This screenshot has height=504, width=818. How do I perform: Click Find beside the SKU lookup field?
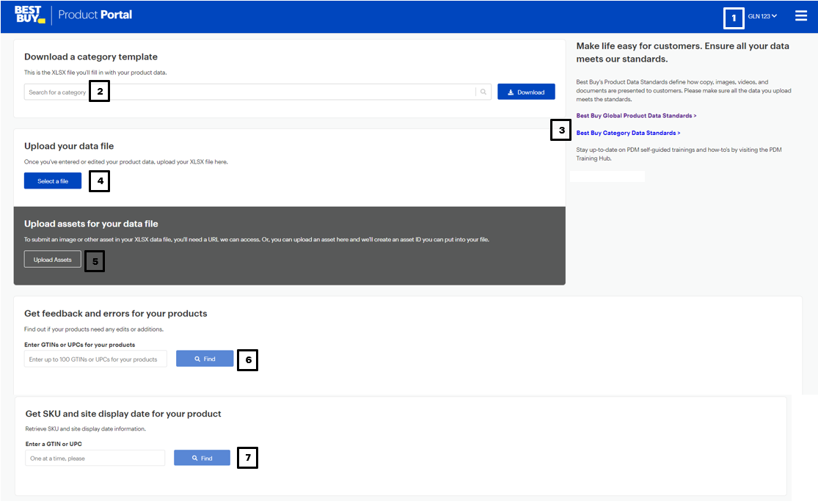pos(202,458)
